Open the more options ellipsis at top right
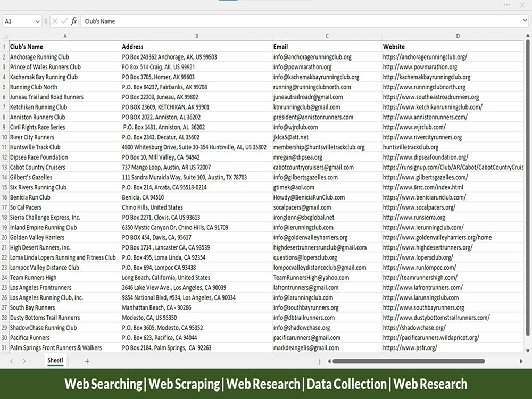 click(506, 5)
